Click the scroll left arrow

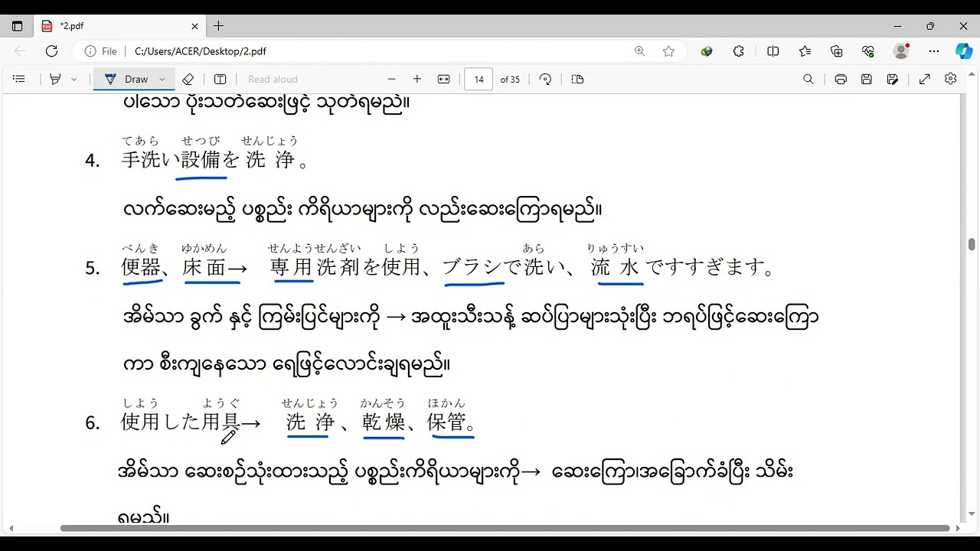tap(11, 528)
